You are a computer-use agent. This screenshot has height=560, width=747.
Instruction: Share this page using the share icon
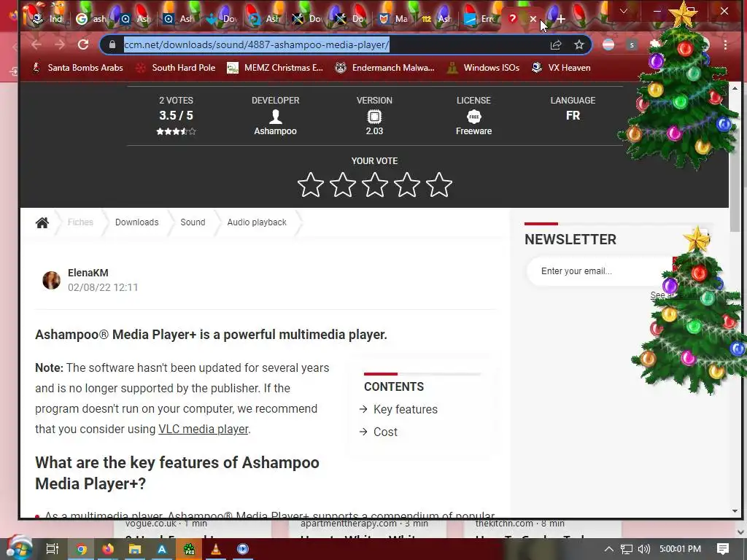coord(555,44)
